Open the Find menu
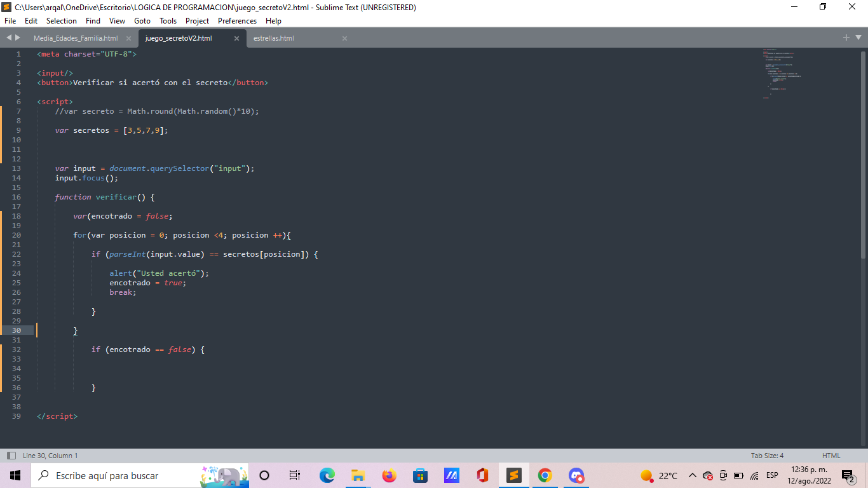Image resolution: width=868 pixels, height=488 pixels. [93, 21]
